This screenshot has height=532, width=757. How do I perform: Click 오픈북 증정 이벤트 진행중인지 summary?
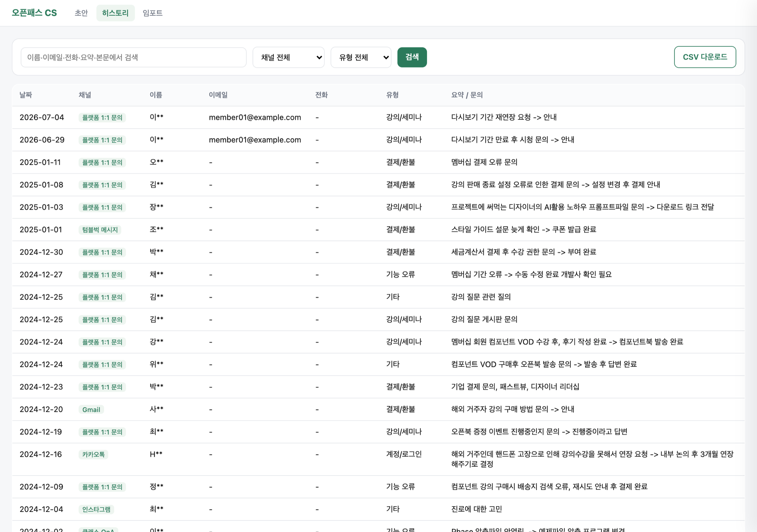coord(539,432)
